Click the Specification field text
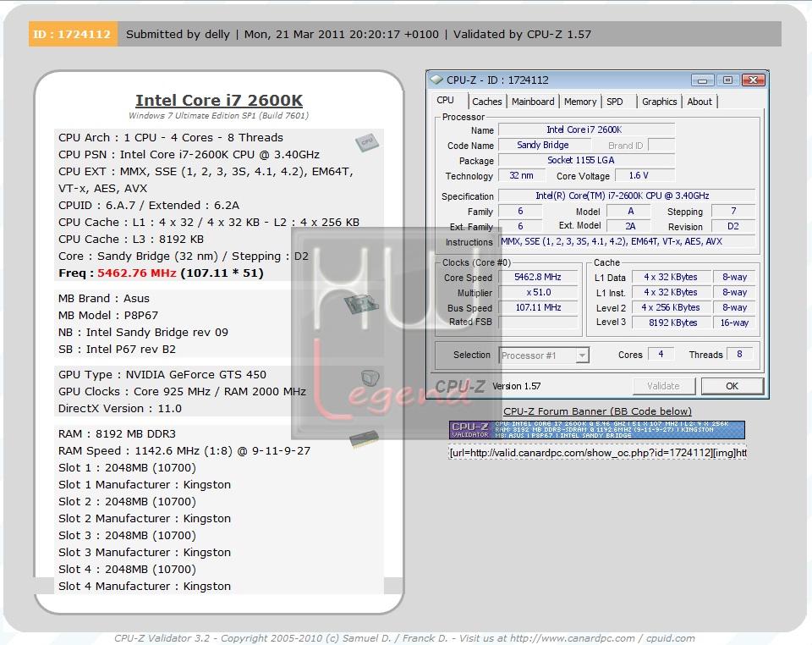This screenshot has height=645, width=812. tap(626, 196)
